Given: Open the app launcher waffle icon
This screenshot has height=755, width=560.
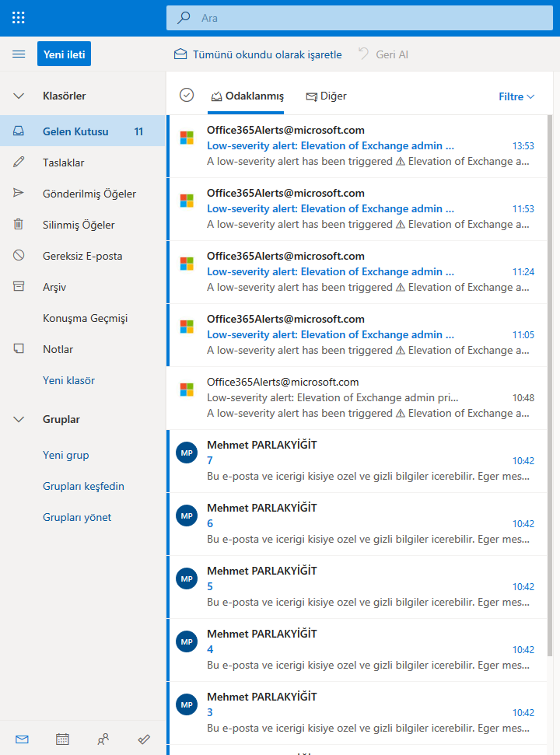Looking at the screenshot, I should pyautogui.click(x=19, y=17).
